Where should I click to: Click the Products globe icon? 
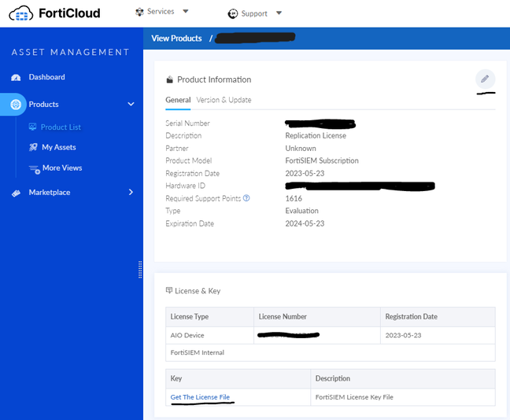click(x=15, y=105)
